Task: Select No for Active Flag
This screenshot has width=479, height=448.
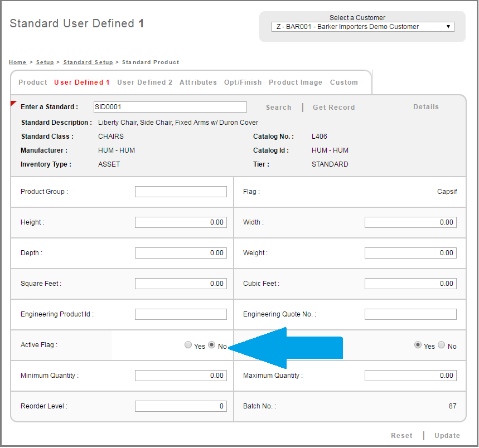Action: point(212,345)
